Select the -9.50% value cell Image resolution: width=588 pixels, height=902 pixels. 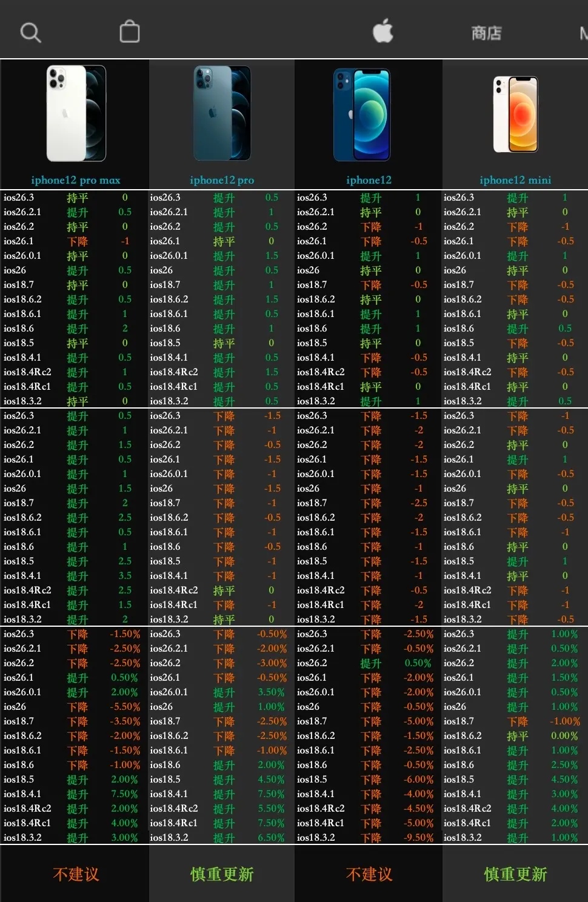tap(418, 838)
